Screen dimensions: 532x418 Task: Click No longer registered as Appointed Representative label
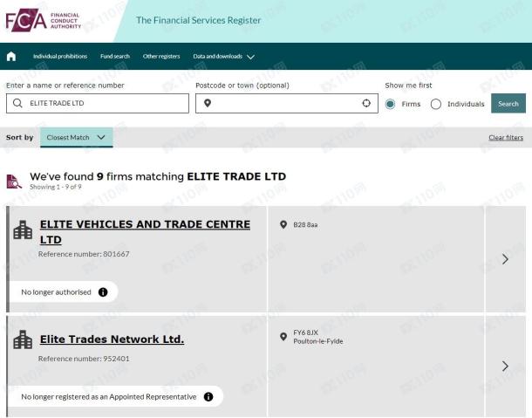[x=109, y=396]
